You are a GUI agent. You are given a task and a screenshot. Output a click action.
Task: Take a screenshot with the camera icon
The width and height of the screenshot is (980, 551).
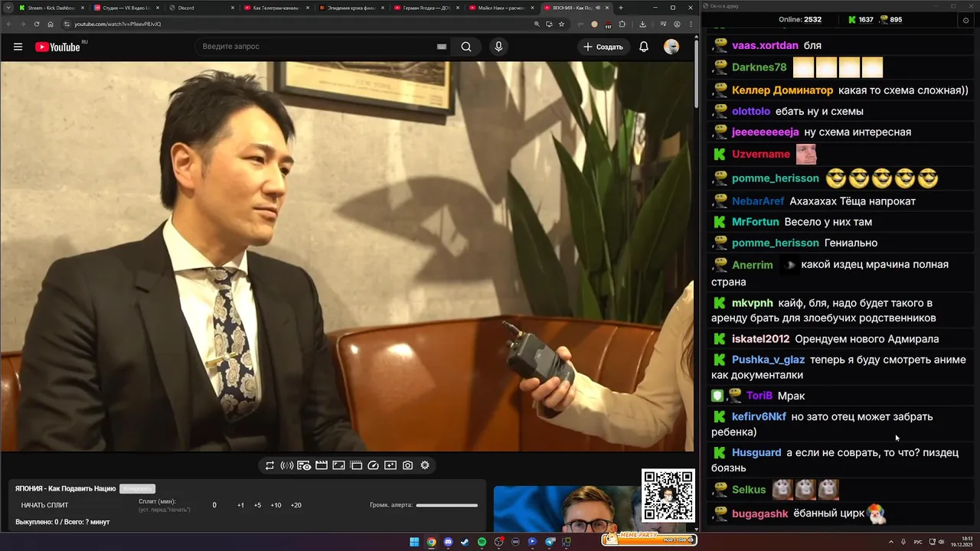pyautogui.click(x=407, y=465)
